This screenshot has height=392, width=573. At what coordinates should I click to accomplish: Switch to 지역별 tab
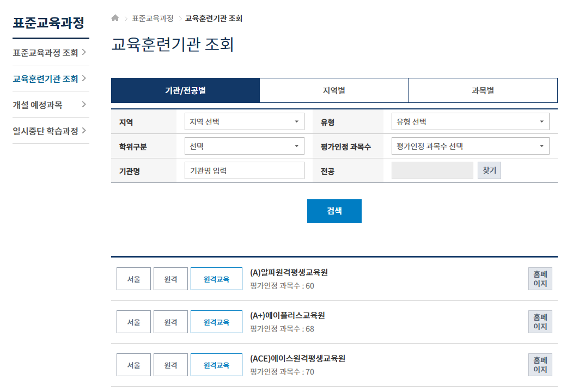pyautogui.click(x=334, y=90)
